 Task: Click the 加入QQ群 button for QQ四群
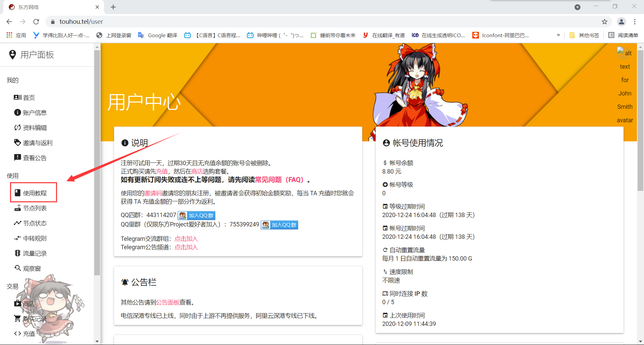coord(196,215)
